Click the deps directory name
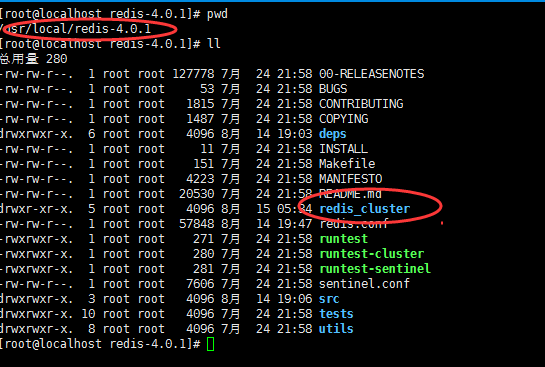The image size is (545, 367). pyautogui.click(x=333, y=134)
